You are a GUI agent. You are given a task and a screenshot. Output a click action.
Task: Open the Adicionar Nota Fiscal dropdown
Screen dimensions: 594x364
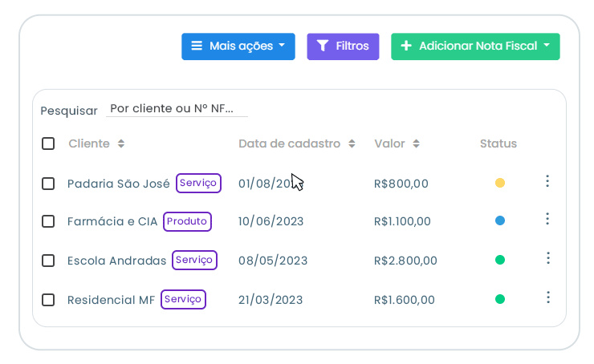point(474,47)
